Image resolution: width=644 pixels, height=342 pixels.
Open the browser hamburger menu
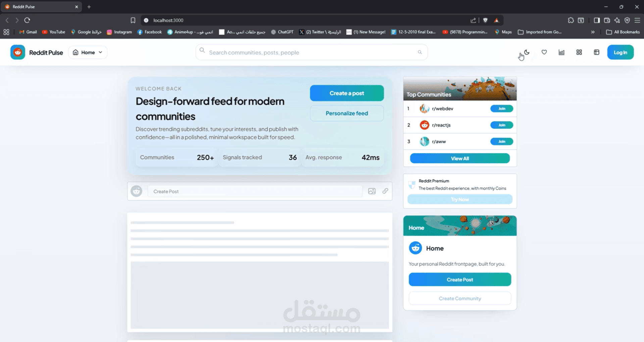[637, 20]
